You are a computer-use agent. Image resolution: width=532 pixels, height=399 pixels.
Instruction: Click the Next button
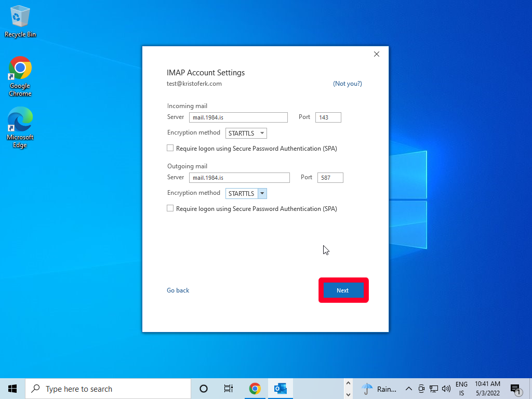tap(343, 290)
